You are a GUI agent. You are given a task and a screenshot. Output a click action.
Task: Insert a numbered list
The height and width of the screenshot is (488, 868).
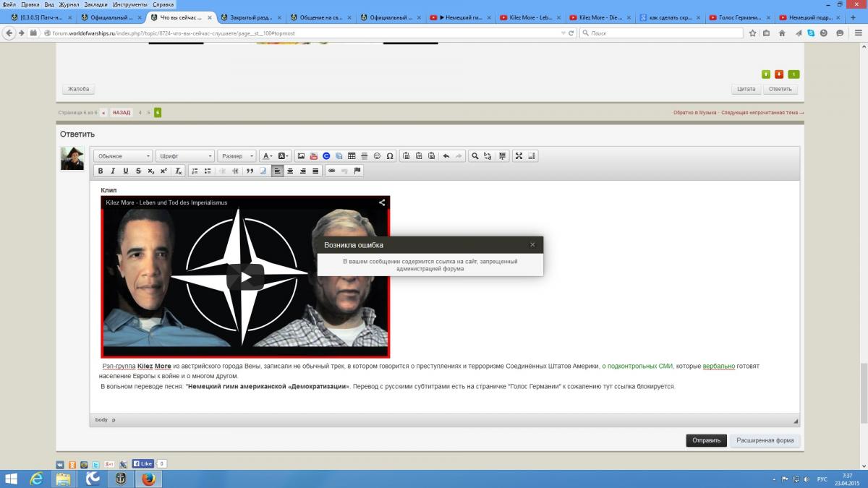[x=195, y=171]
